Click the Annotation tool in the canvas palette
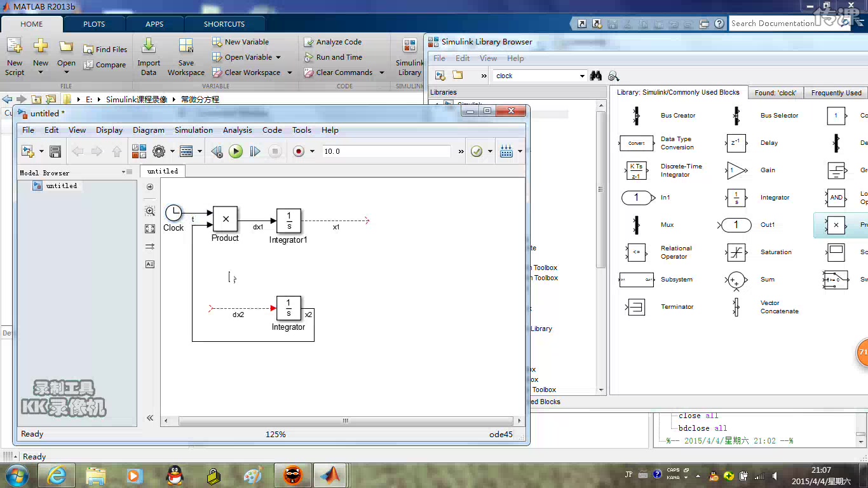 coord(150,264)
